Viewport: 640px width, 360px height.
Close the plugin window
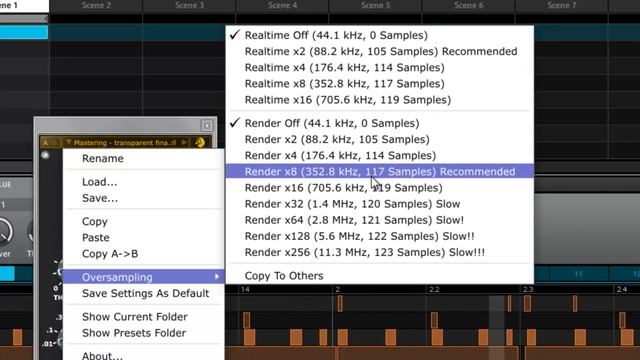(207, 125)
